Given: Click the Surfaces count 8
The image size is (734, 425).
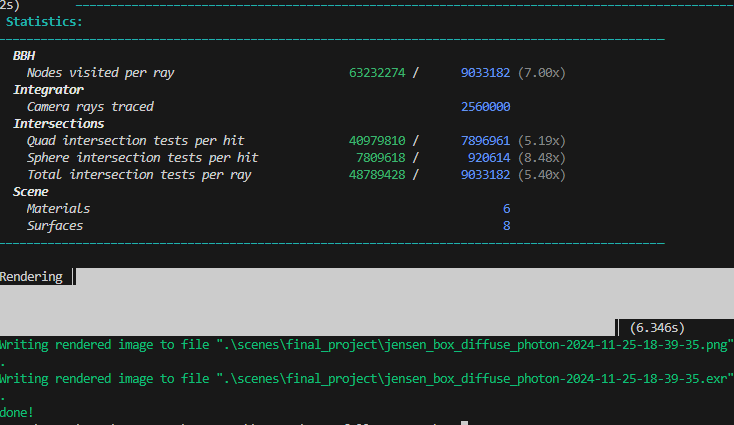Looking at the screenshot, I should [506, 226].
